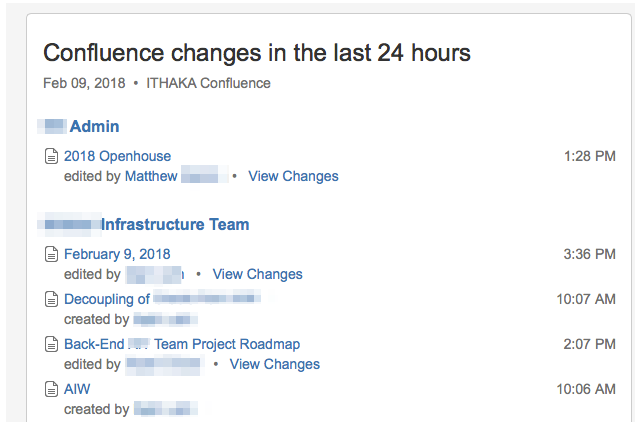Screen dimensions: 635x422
Task: Click the page icon next to Decoupling of
Action: point(51,299)
